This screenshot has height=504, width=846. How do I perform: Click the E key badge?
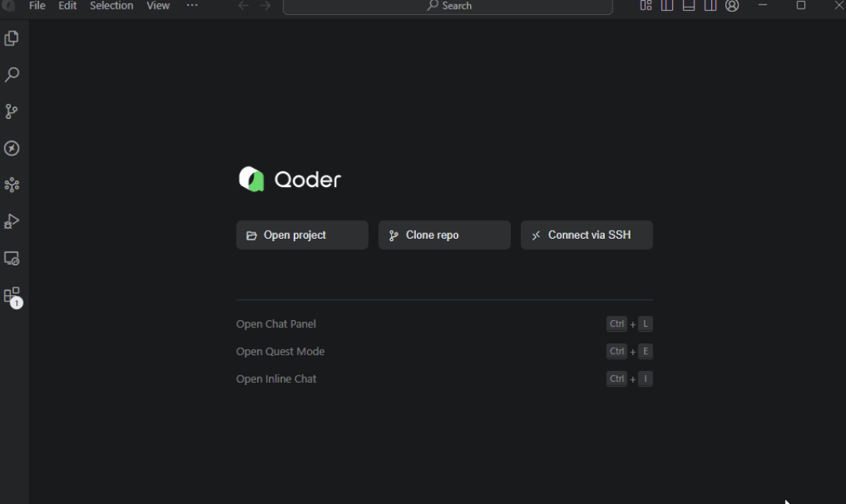click(x=645, y=351)
